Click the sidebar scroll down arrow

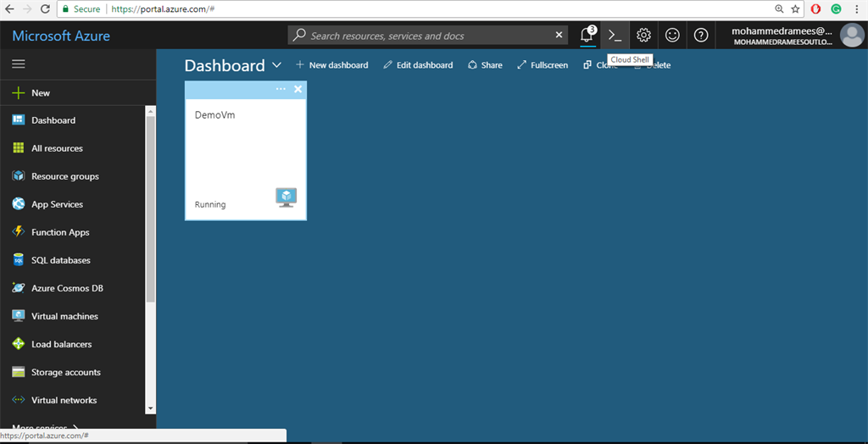[x=151, y=408]
